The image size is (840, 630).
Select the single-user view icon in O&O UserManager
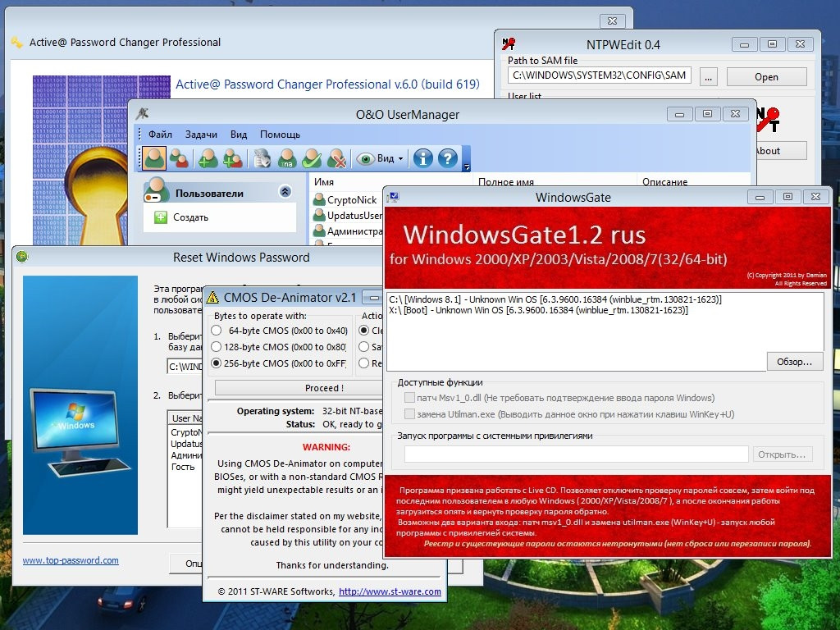pos(154,158)
